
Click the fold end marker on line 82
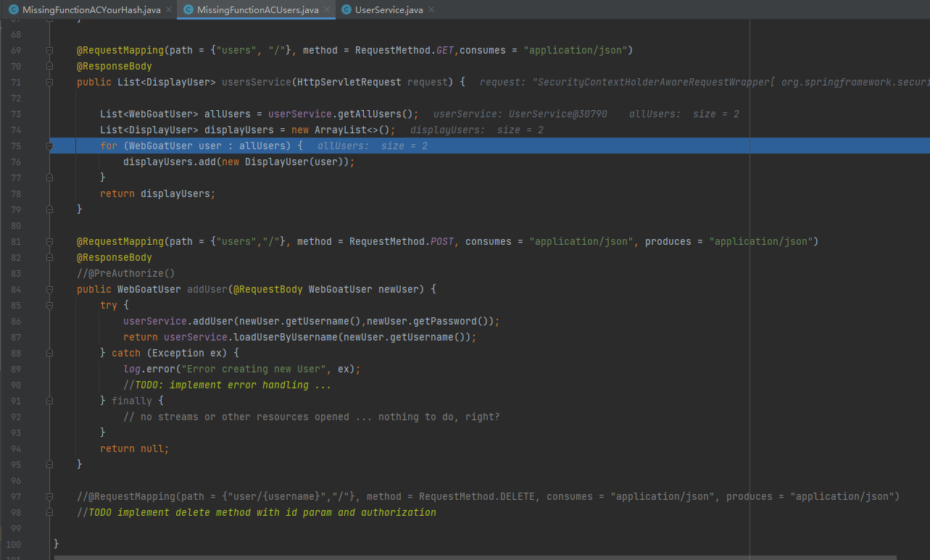coord(49,258)
